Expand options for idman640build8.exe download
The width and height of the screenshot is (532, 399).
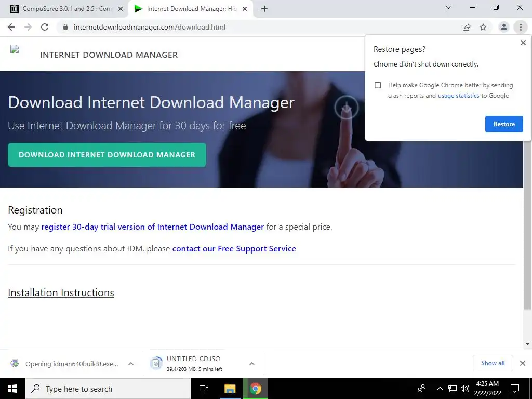(x=131, y=364)
